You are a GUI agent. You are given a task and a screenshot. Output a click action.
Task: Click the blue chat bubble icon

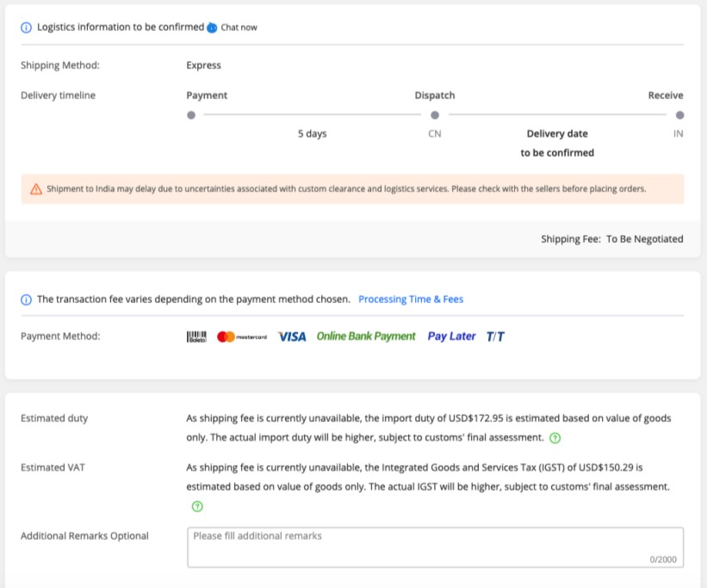click(212, 28)
